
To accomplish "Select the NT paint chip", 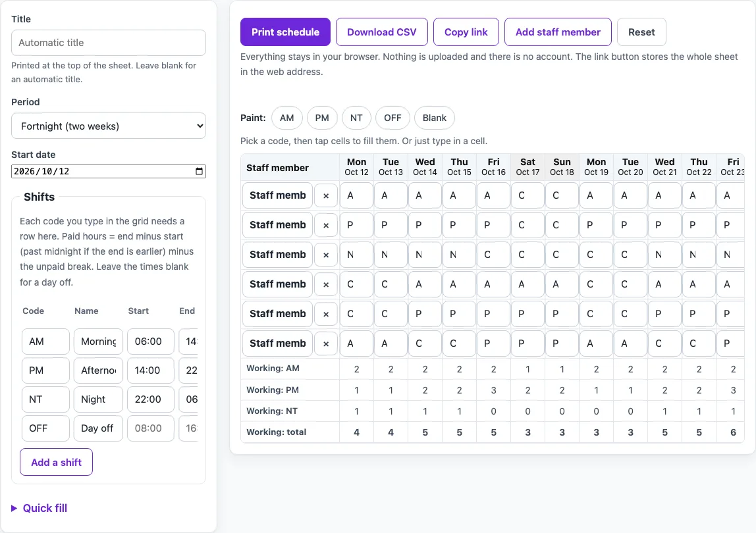I will click(x=356, y=118).
